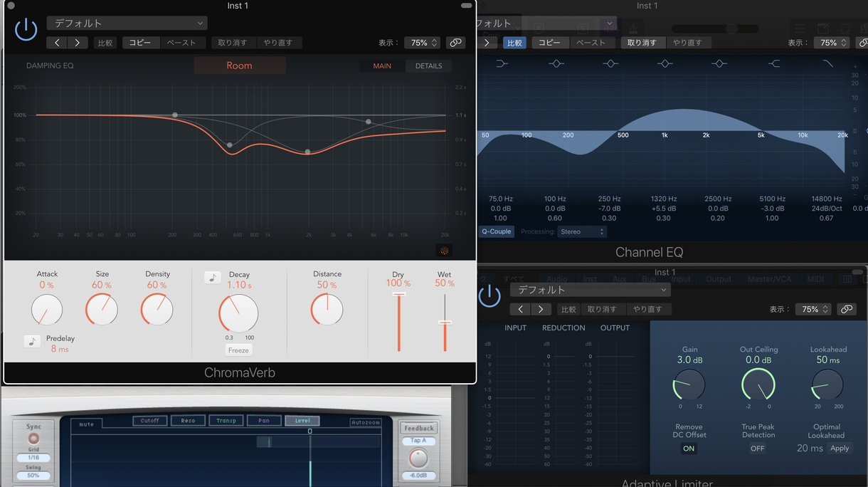This screenshot has height=487, width=868.
Task: Click the Dry level slider handle
Action: pos(399,294)
